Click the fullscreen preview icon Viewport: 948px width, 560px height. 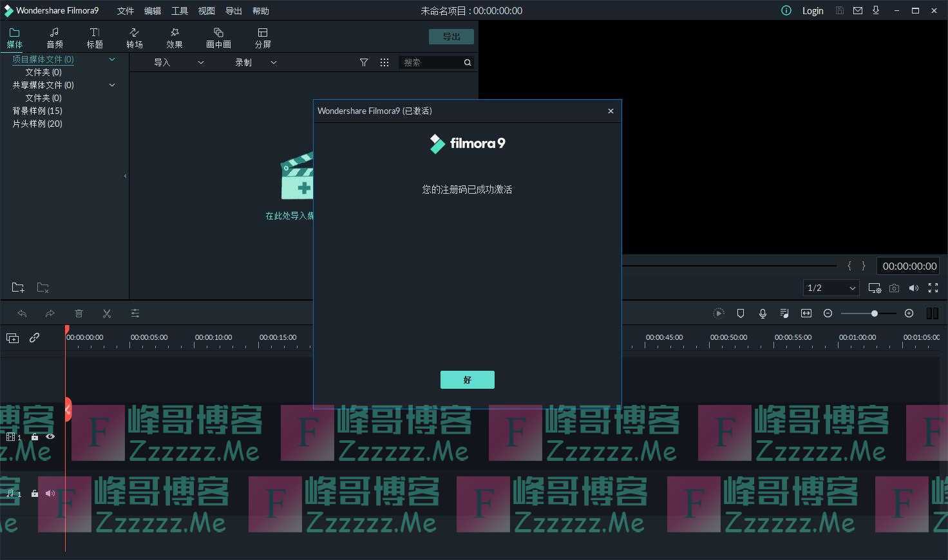(933, 288)
